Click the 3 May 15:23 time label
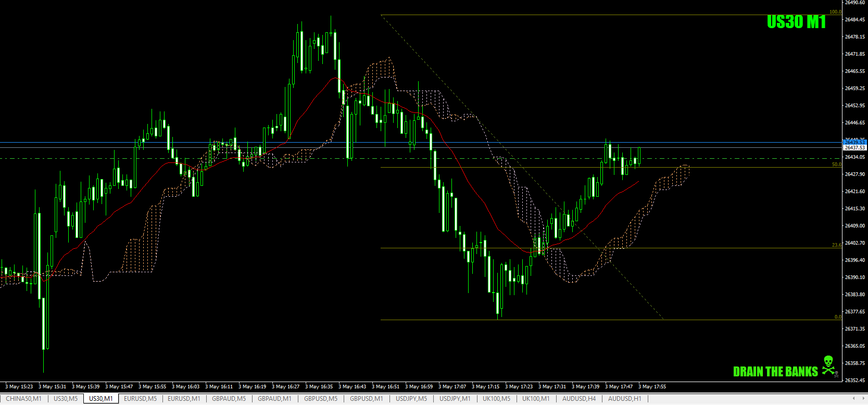 tap(19, 387)
